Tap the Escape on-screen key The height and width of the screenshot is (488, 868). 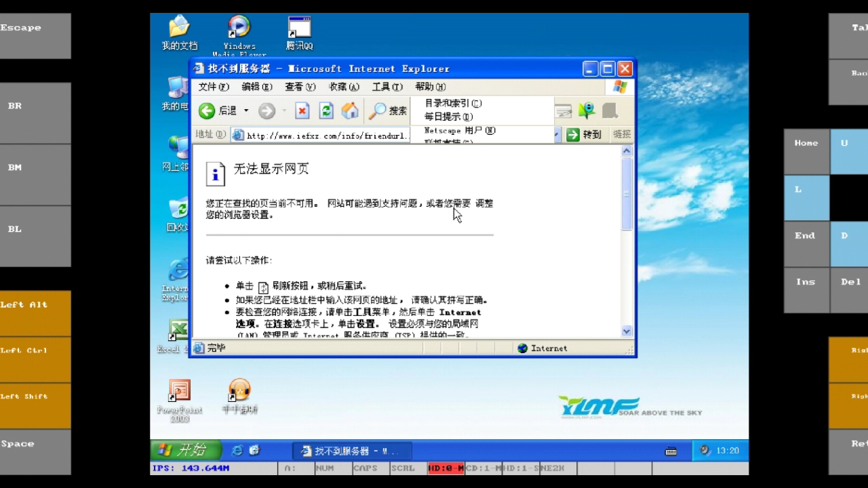coord(35,36)
